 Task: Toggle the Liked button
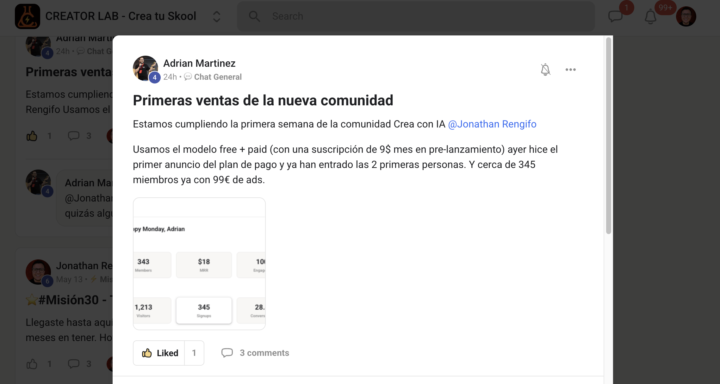click(159, 353)
